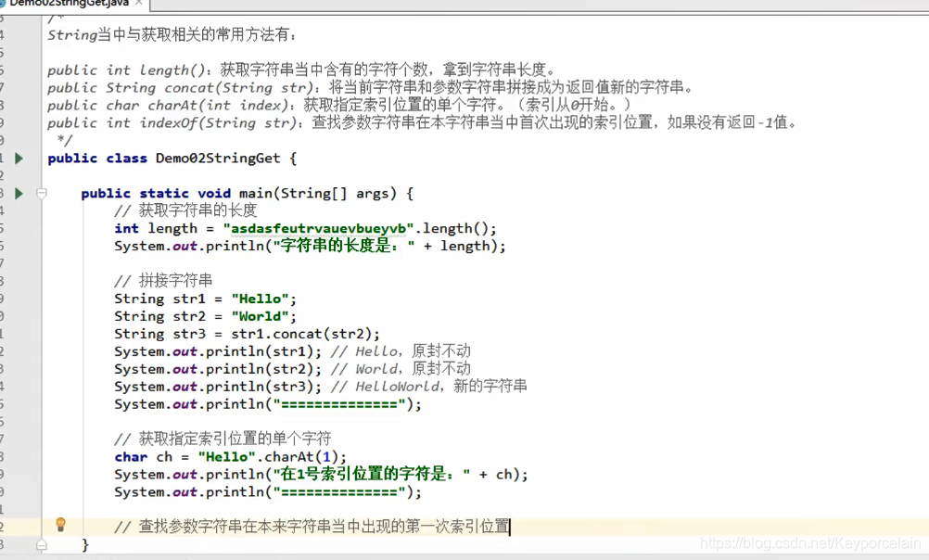Click fold end marker at closing brace
The height and width of the screenshot is (560, 929).
tap(42, 544)
